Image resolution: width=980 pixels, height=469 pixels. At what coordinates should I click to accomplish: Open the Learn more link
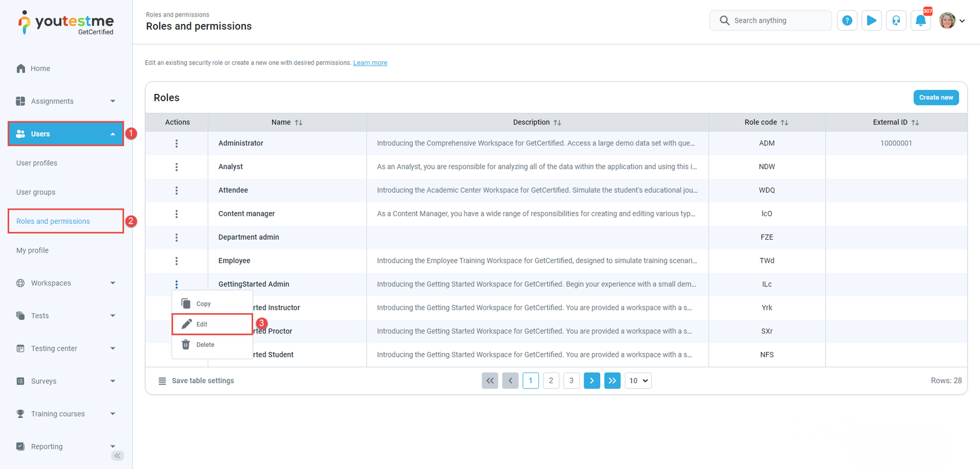pyautogui.click(x=370, y=63)
